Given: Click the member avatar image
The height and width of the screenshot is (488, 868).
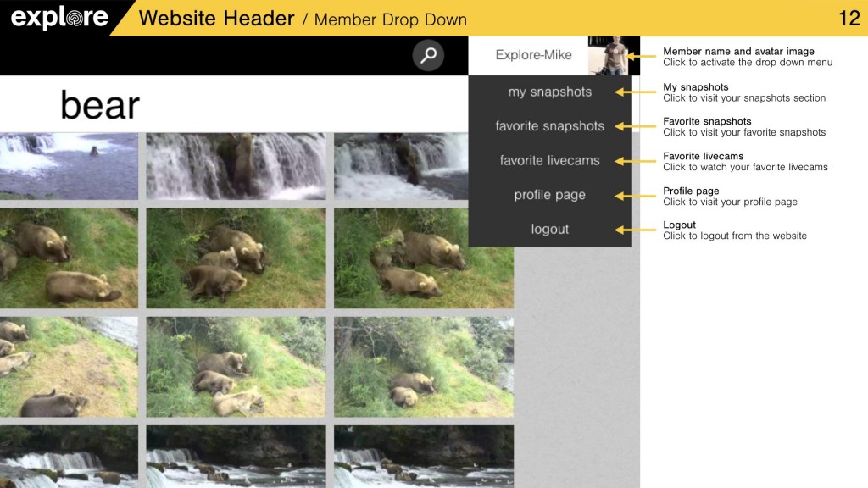Looking at the screenshot, I should (608, 55).
